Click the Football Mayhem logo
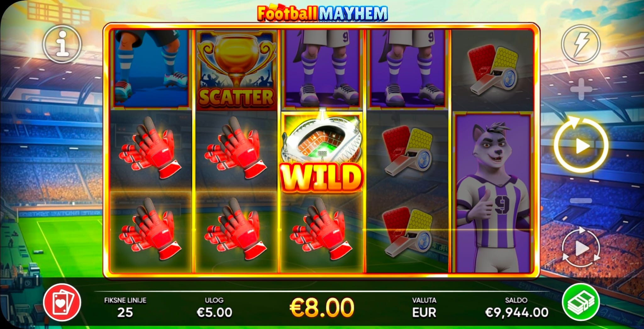The height and width of the screenshot is (329, 644). coord(322,13)
